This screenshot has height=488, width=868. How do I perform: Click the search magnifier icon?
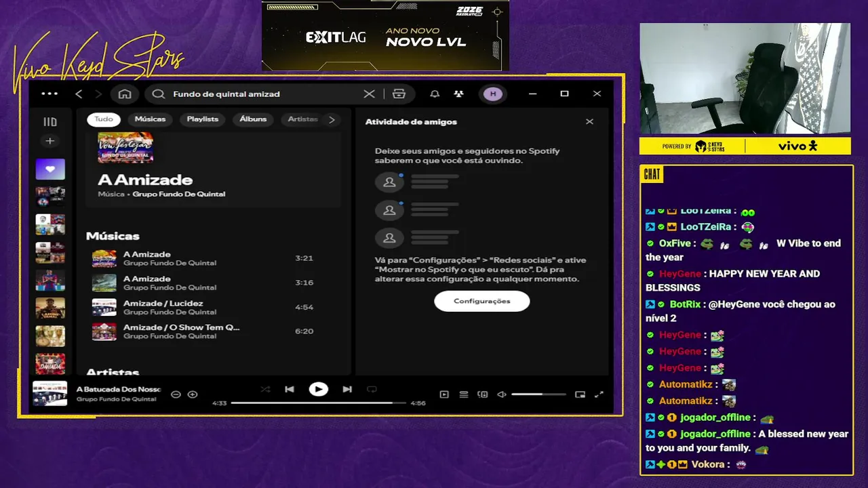coord(159,94)
